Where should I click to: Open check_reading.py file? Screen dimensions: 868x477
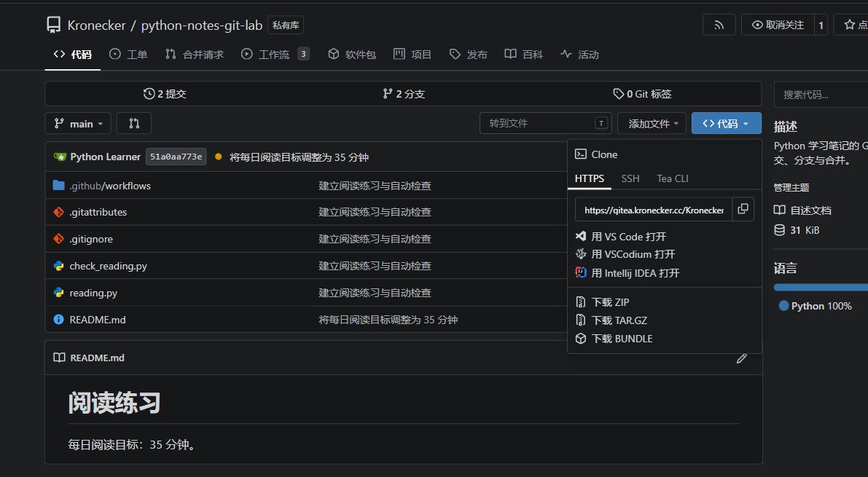coord(108,266)
